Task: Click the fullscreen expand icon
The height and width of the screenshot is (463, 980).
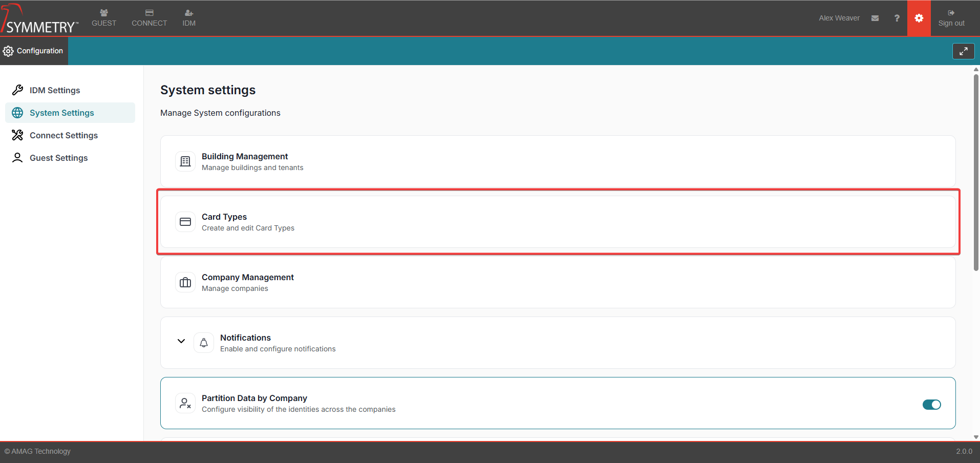Action: click(963, 51)
